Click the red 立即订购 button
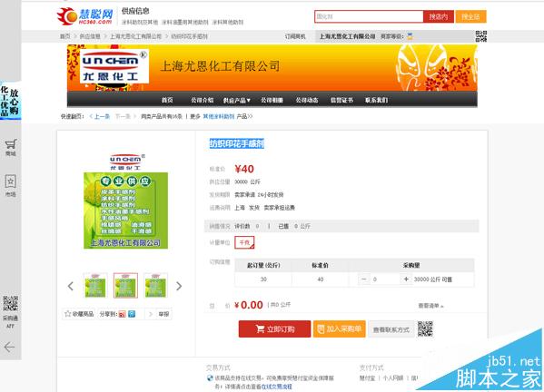This screenshot has width=544, height=392. coord(274,328)
